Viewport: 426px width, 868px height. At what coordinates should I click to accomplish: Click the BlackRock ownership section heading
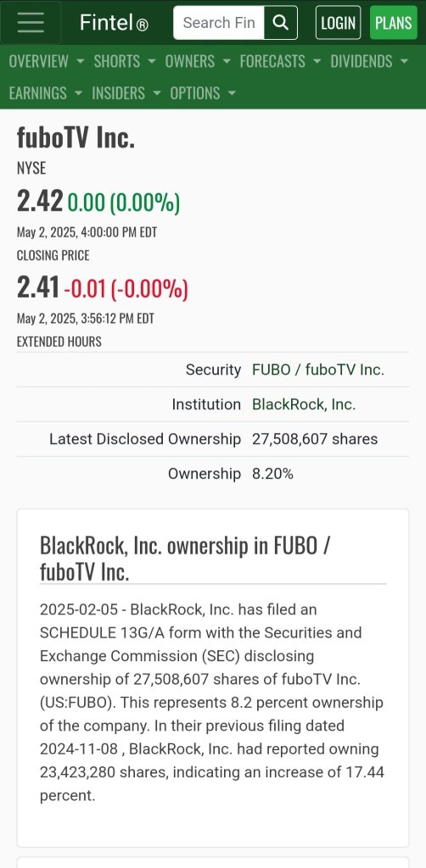coord(185,558)
